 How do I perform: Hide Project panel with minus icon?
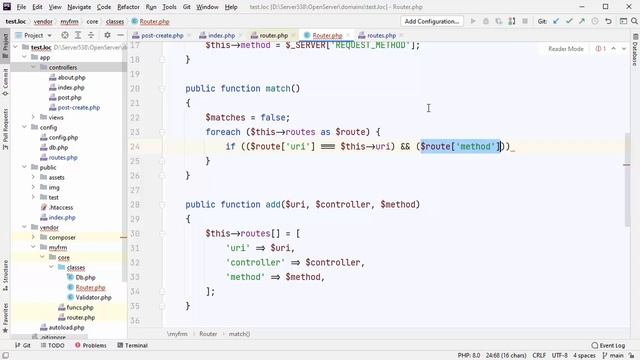tap(120, 36)
